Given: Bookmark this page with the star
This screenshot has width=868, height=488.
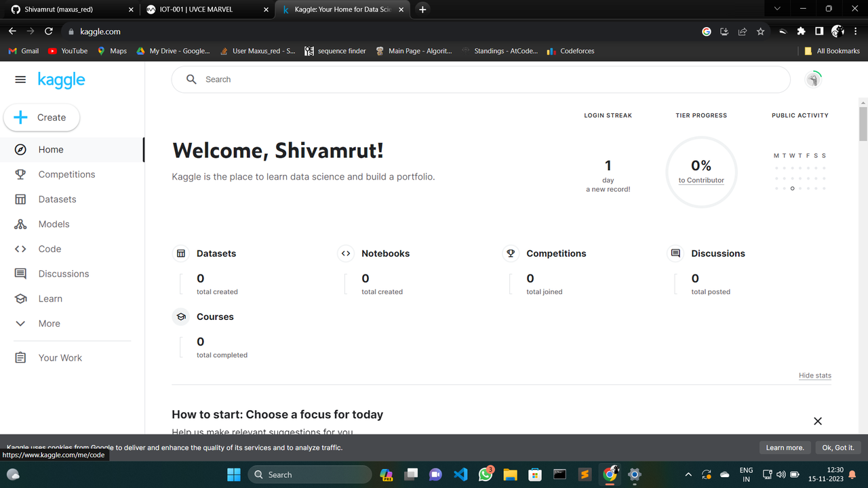Looking at the screenshot, I should (761, 31).
